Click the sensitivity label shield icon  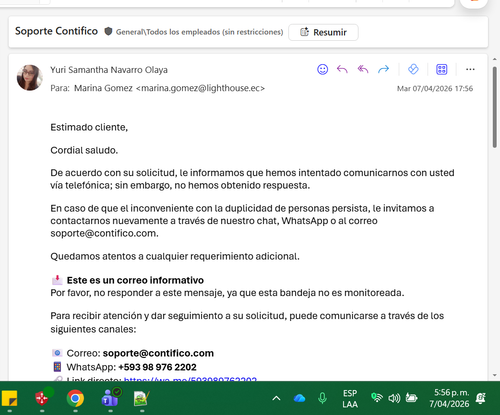pyautogui.click(x=108, y=32)
